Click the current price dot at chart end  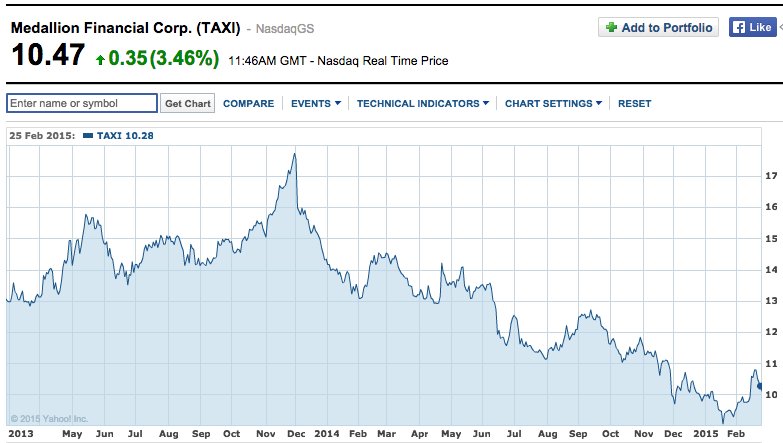point(760,386)
